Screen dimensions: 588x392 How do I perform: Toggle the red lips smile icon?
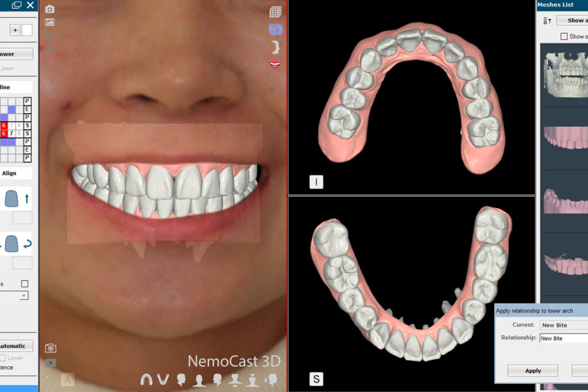click(x=276, y=64)
